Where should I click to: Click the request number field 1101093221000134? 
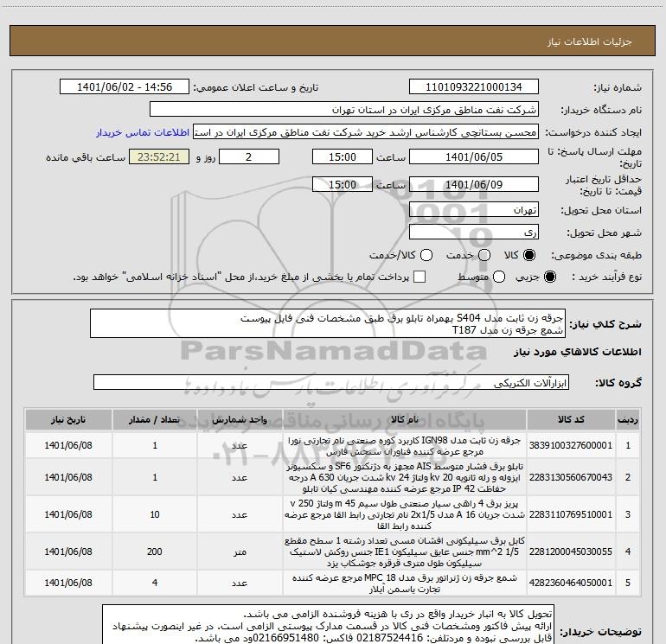coord(474,87)
